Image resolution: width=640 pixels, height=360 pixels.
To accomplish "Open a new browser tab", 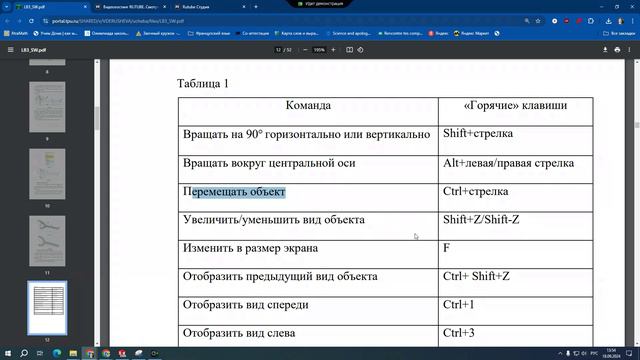I will (256, 7).
